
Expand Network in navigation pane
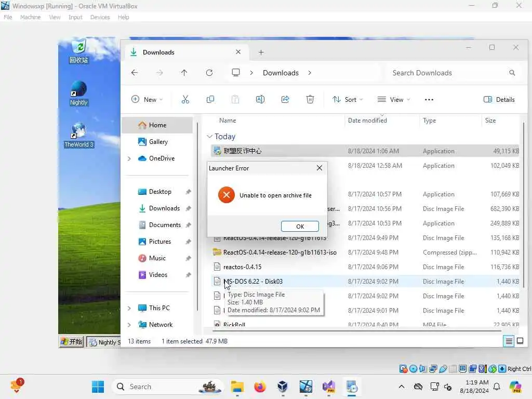point(129,325)
